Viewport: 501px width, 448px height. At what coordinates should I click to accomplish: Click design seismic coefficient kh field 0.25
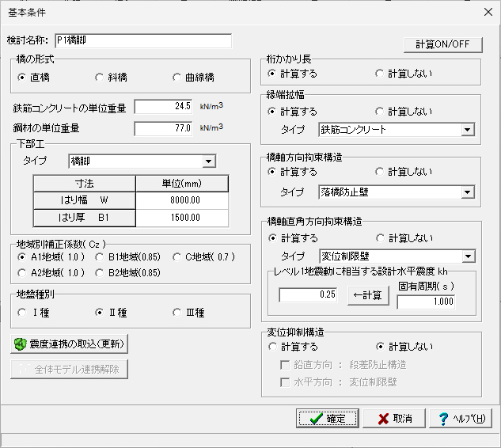click(308, 294)
